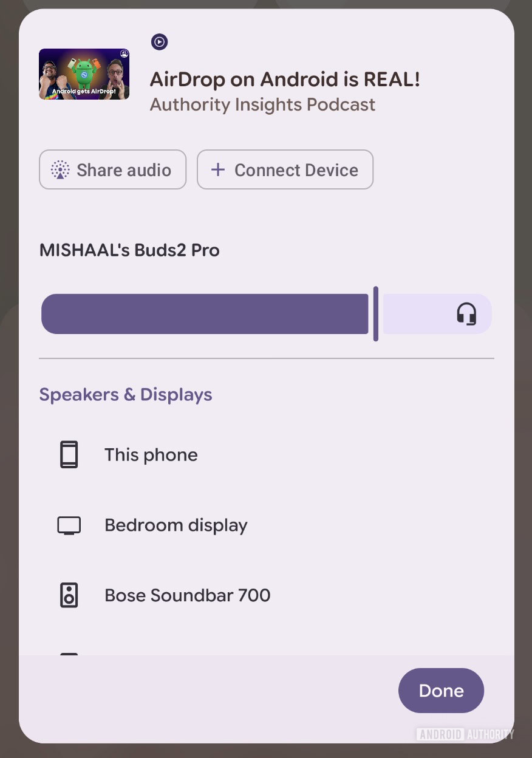Image resolution: width=532 pixels, height=758 pixels.
Task: Switch audio to Bose Soundbar 700
Action: [187, 595]
